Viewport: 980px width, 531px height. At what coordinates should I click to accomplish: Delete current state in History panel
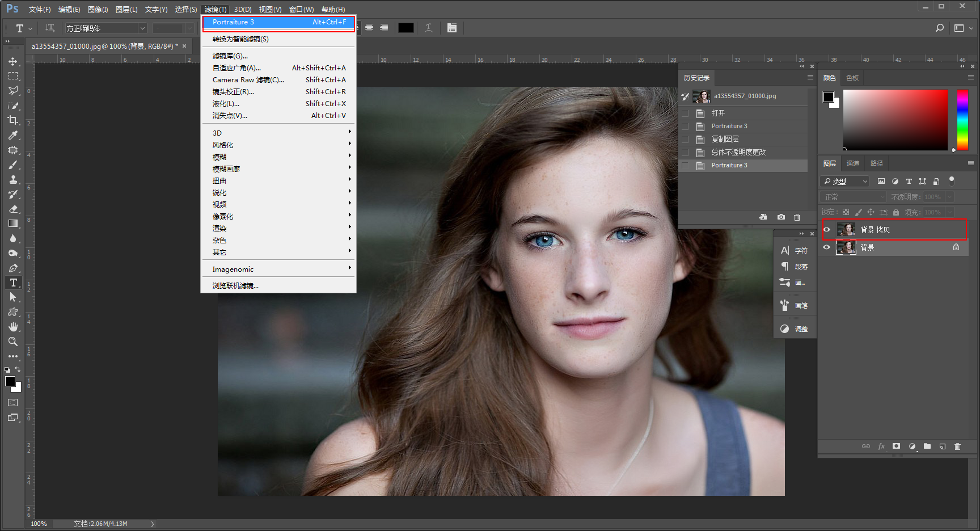click(797, 217)
